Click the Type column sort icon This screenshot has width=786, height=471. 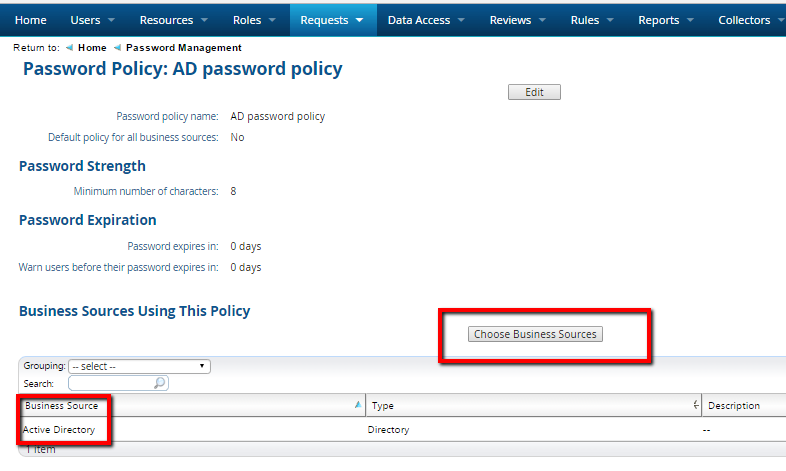(695, 406)
